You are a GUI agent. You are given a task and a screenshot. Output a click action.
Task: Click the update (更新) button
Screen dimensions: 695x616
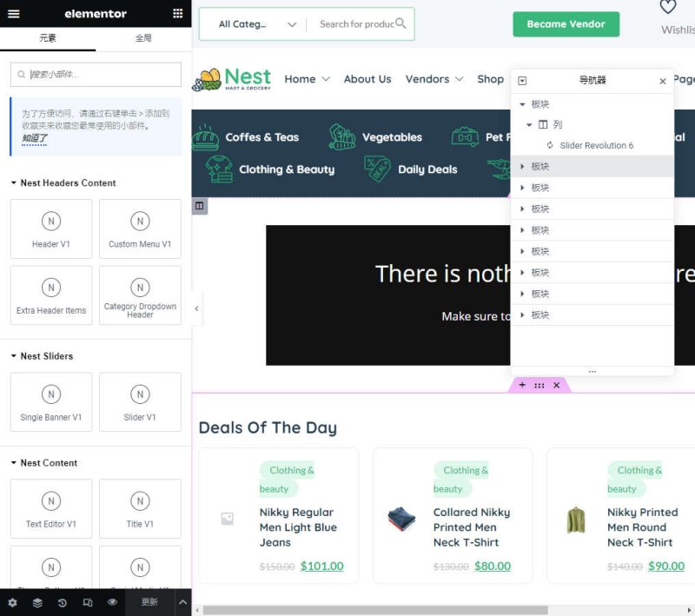[x=149, y=602]
